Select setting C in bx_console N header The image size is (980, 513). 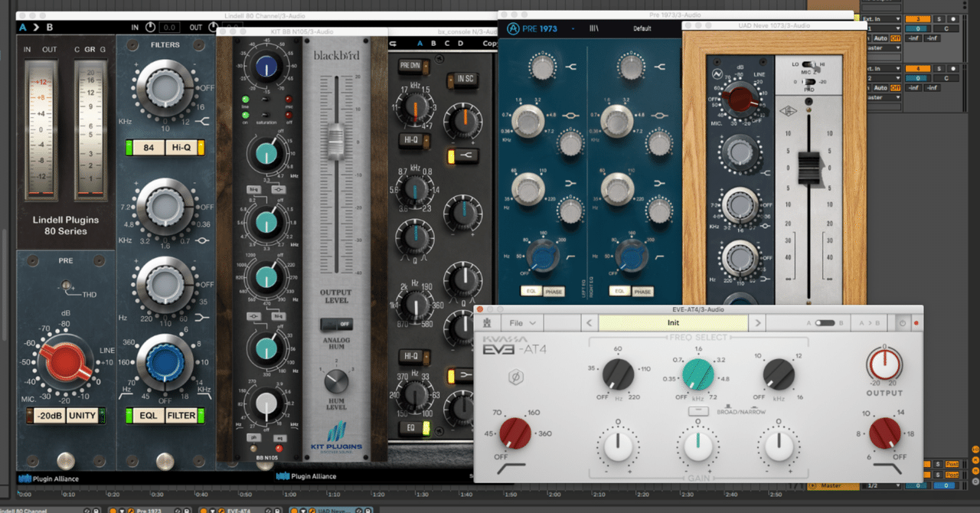[x=448, y=44]
